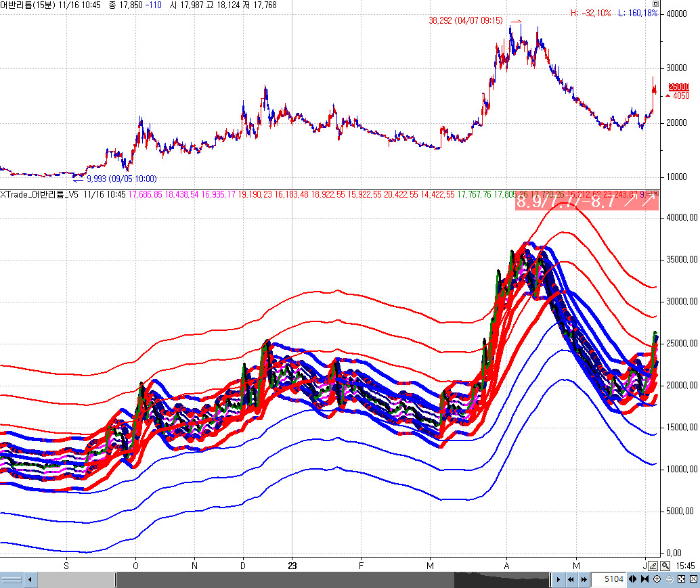The image size is (700, 588).
Task: Click the circled plus zoom-in icon
Action: (x=657, y=580)
